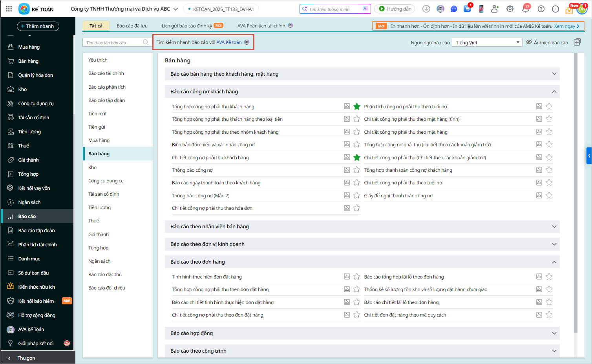
Task: Open the settings gear icon in top bar
Action: (x=510, y=9)
